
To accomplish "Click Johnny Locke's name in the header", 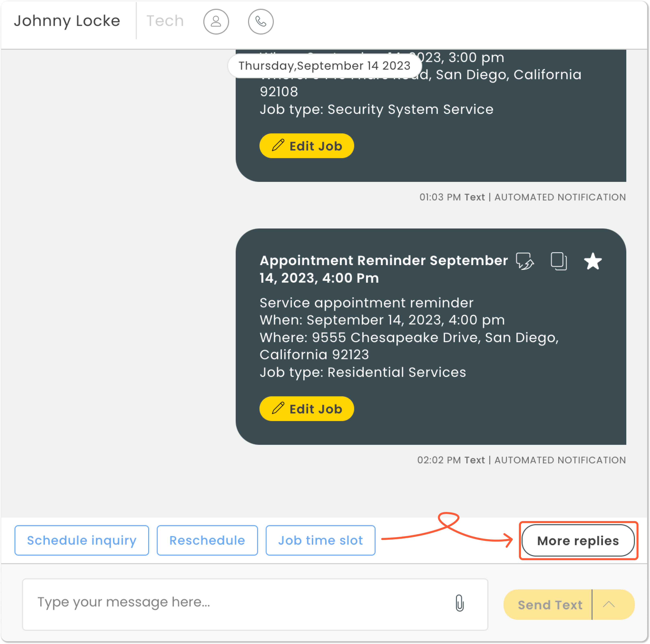I will (67, 21).
